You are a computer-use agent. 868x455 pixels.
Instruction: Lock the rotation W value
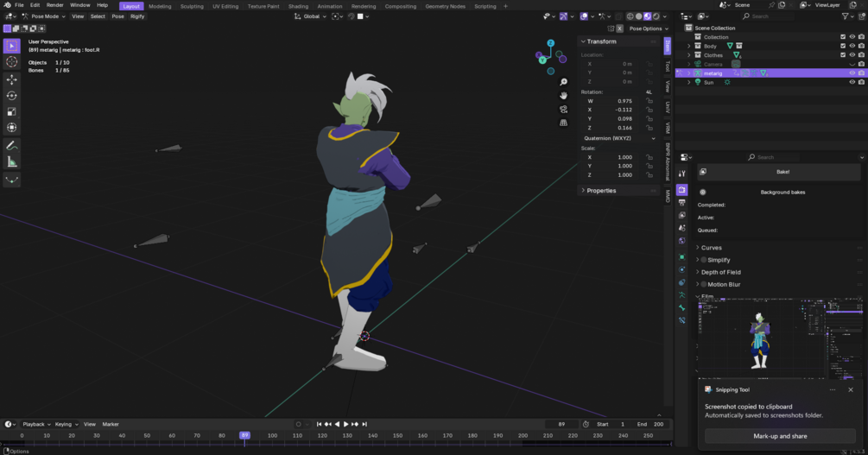tap(649, 101)
